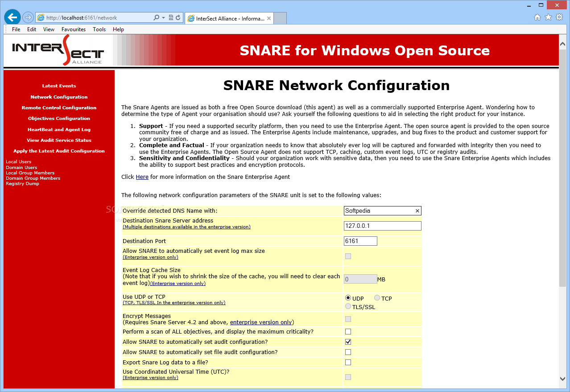Viewport: 570px width, 392px height.
Task: Click the Coordinated Universal Time checkbox
Action: (348, 377)
